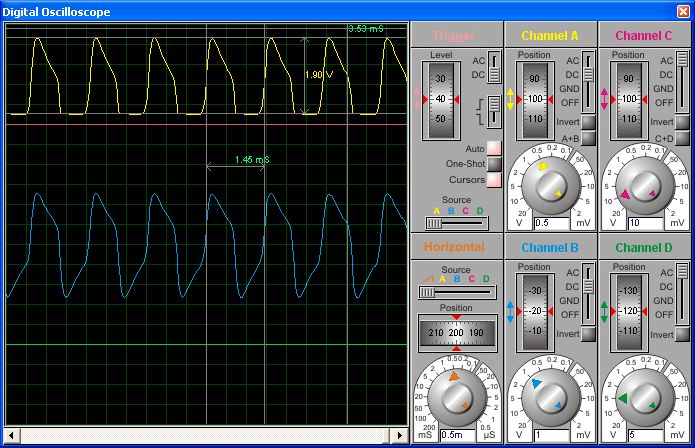
Task: Click the Channel B Position thumbwheel
Action: pos(535,313)
